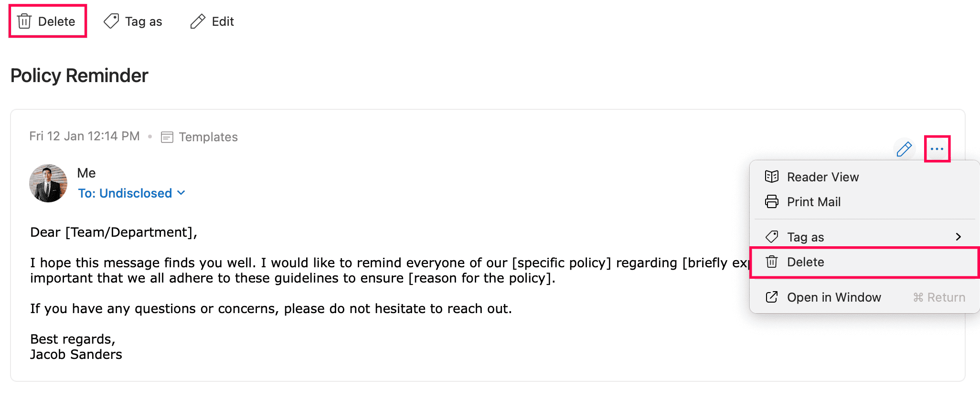The image size is (980, 399).
Task: Click the Delete trash button in the top toolbar
Action: pos(47,21)
